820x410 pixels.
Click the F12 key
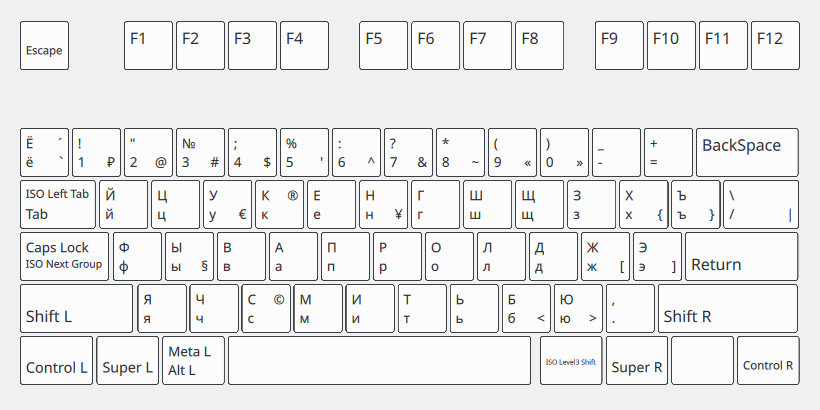point(775,45)
